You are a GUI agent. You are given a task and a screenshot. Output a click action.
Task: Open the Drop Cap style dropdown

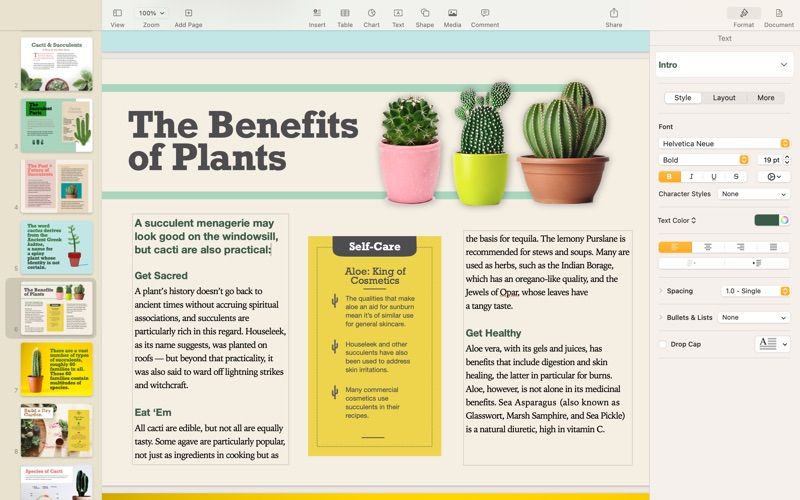[772, 344]
